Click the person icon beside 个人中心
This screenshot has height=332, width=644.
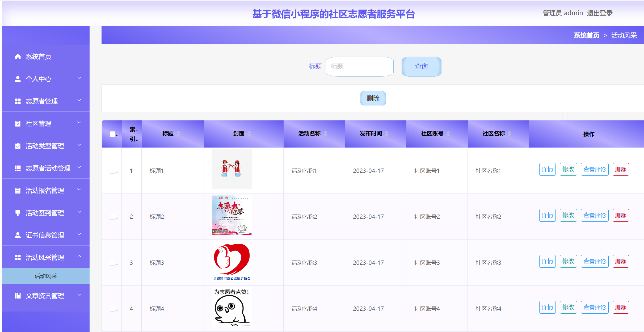pos(18,79)
